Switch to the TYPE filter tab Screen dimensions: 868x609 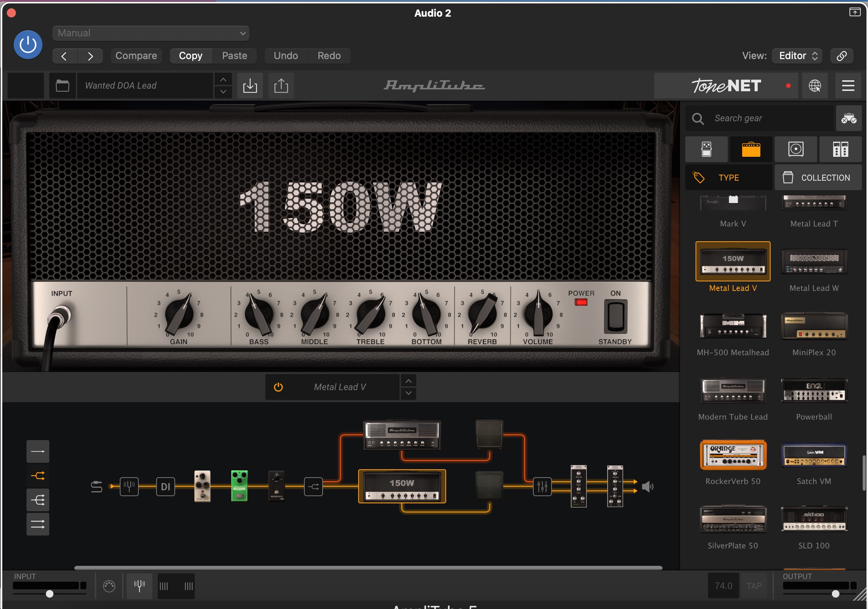pos(729,178)
